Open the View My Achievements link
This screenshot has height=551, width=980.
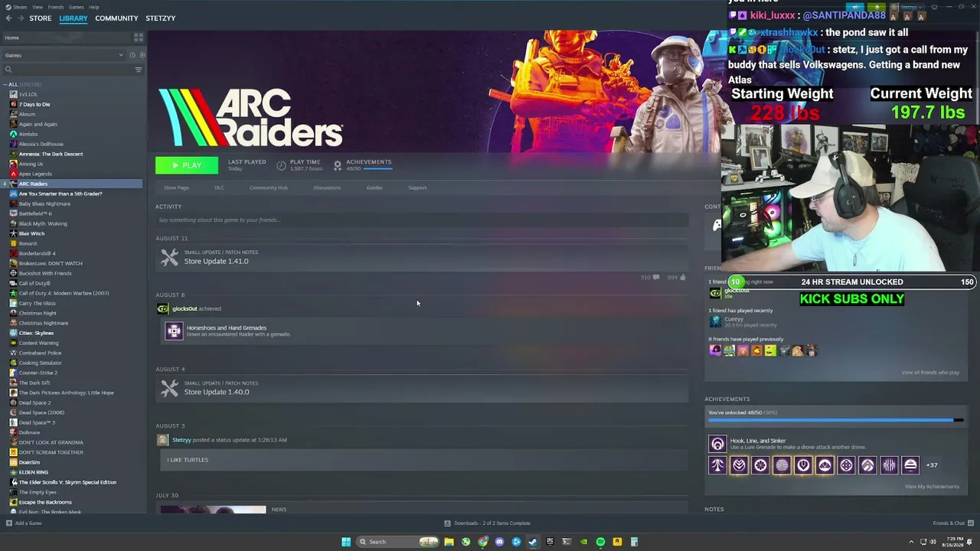932,487
